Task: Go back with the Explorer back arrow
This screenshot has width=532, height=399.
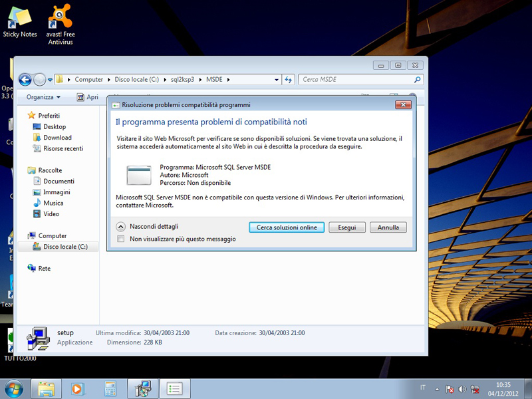Action: [x=25, y=80]
